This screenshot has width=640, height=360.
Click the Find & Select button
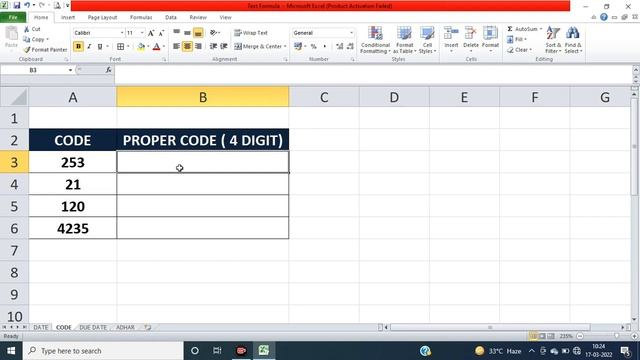[573, 40]
